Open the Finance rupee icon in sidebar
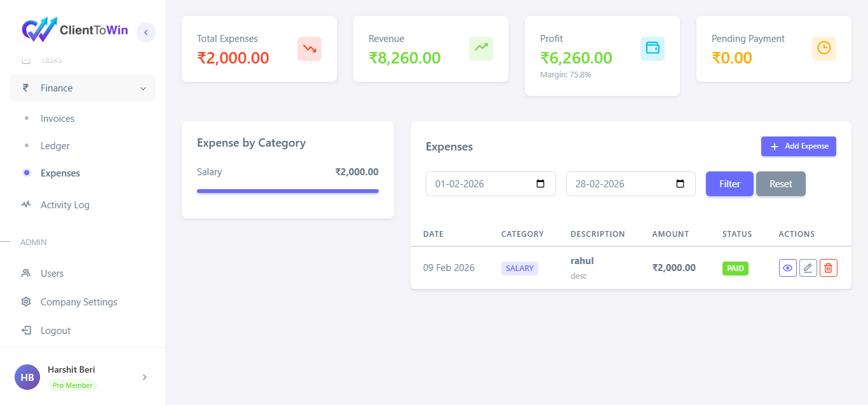868x405 pixels. click(25, 88)
